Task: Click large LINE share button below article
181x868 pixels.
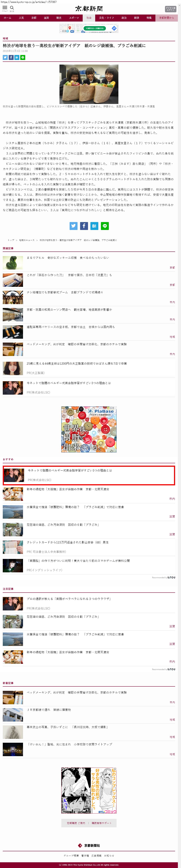Action: click(105, 226)
